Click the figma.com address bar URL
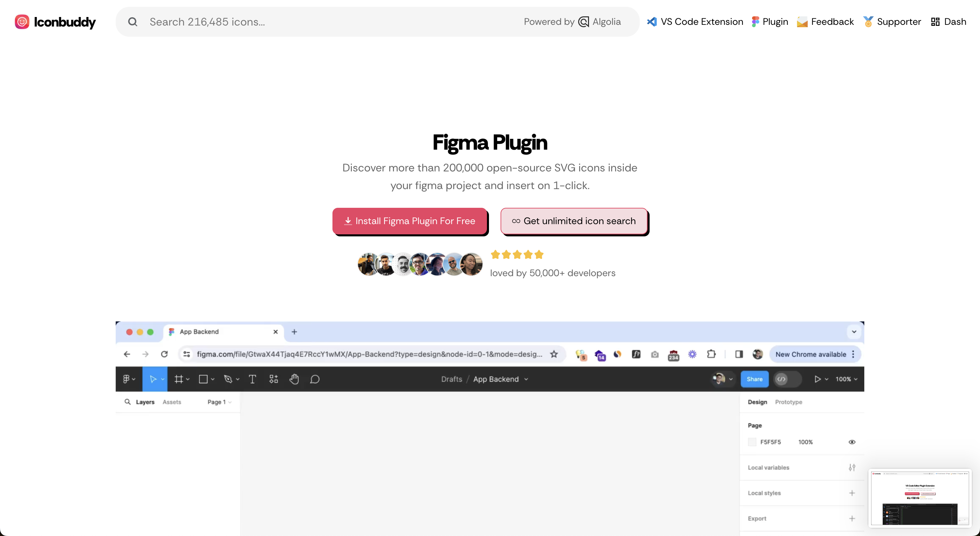This screenshot has width=980, height=536. pyautogui.click(x=369, y=354)
